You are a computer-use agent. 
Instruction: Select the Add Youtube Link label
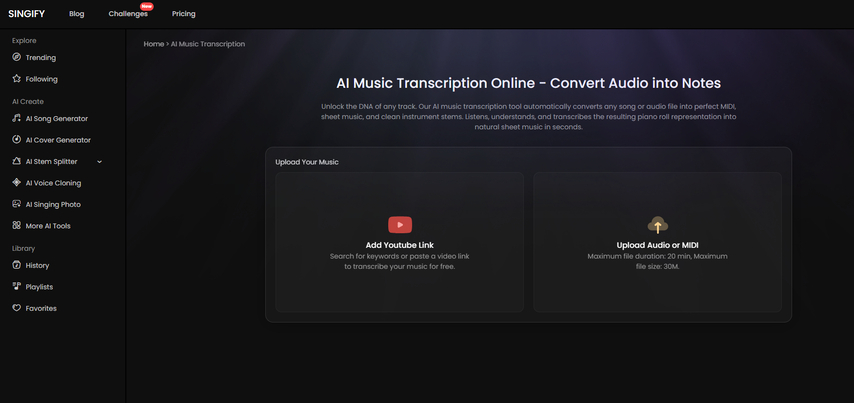tap(400, 245)
